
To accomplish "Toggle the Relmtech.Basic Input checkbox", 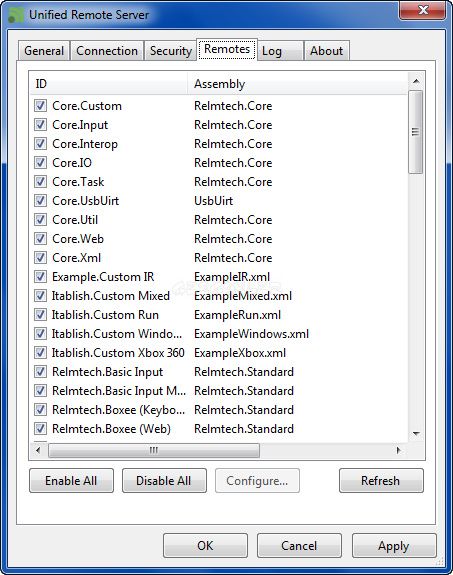I will [40, 372].
